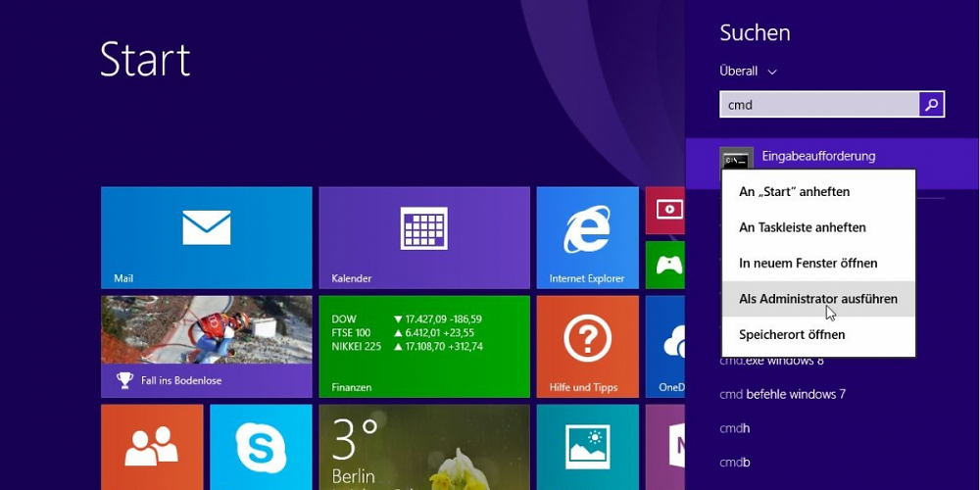Open the Berlin weather tile
Viewport: 980px width, 490px height.
pos(424,447)
